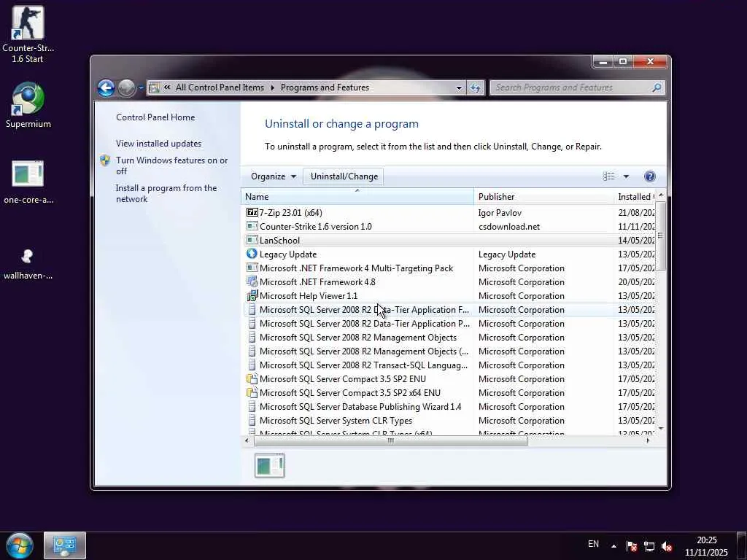The width and height of the screenshot is (747, 560).
Task: Click the muted volume tray icon
Action: [x=667, y=546]
